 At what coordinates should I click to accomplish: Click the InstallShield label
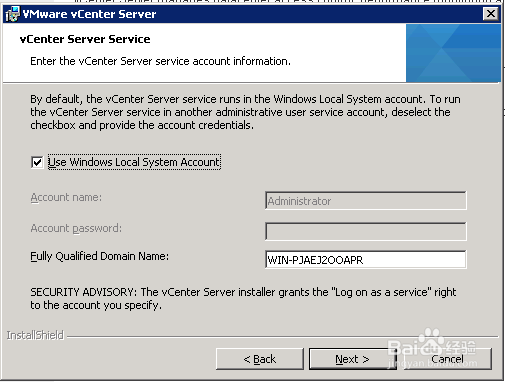coord(35,335)
